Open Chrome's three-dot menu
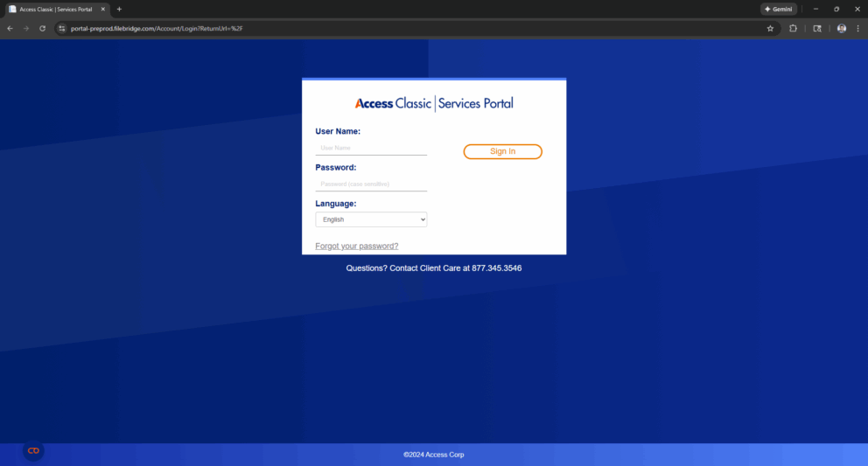Image resolution: width=868 pixels, height=466 pixels. pos(857,28)
